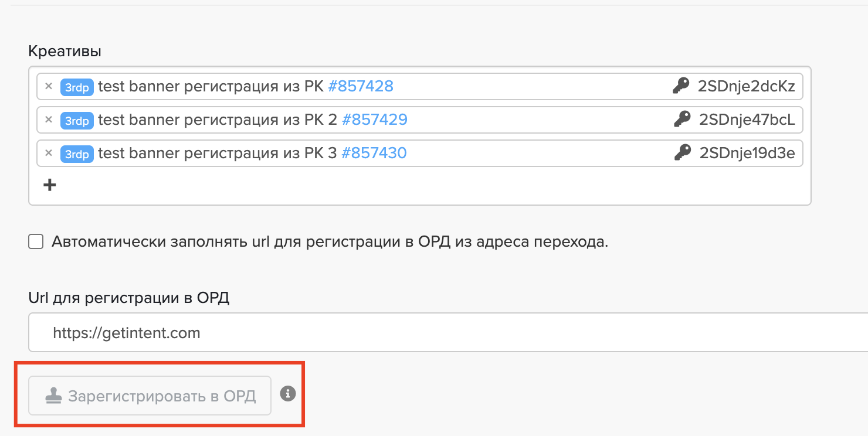Add a creative with the plus icon

50,185
